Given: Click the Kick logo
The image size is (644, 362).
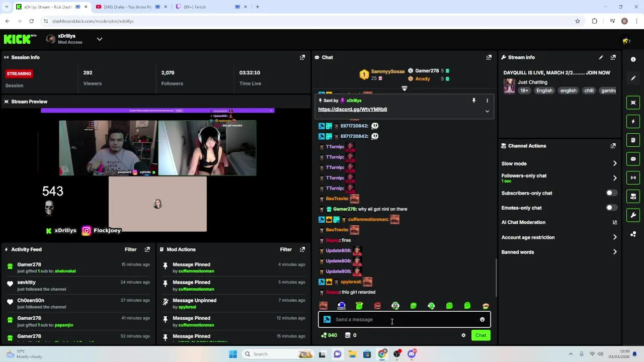Looking at the screenshot, I should [x=20, y=39].
